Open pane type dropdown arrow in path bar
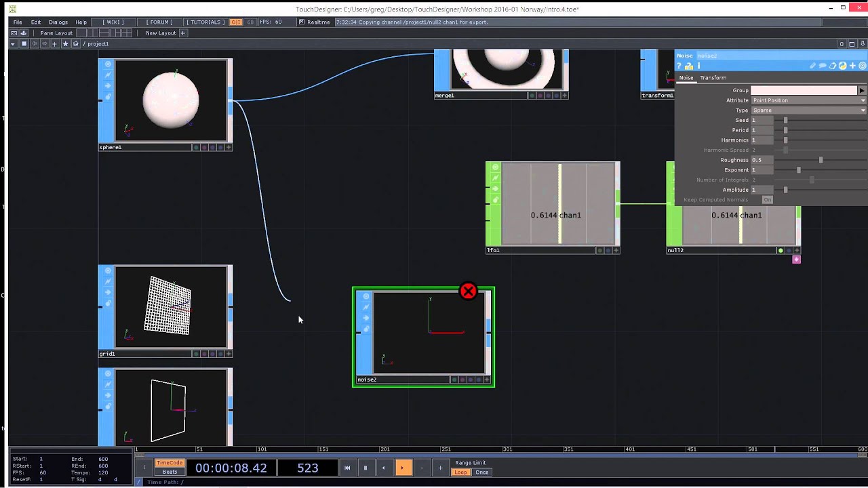 point(13,43)
